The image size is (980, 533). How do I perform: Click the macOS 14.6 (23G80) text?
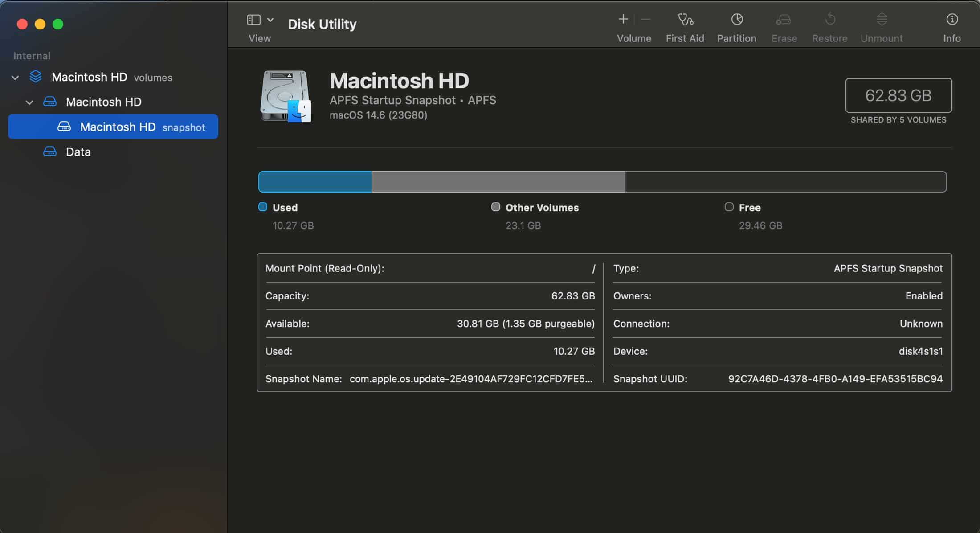378,115
